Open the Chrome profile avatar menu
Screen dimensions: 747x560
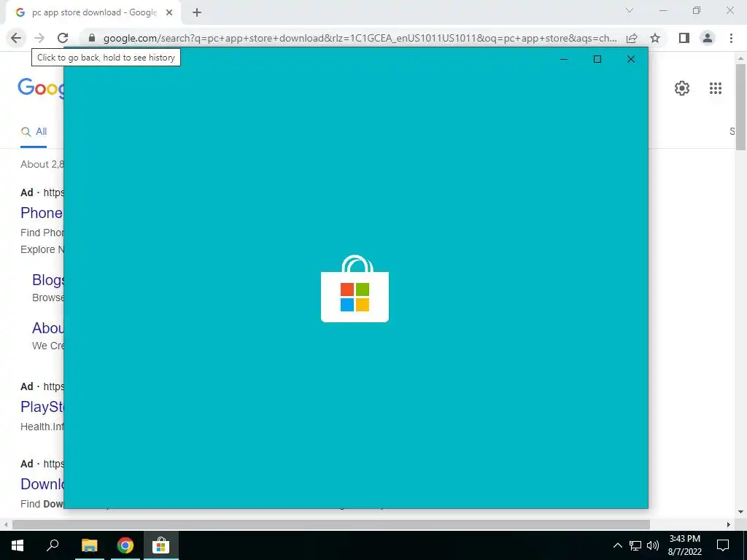pyautogui.click(x=708, y=38)
